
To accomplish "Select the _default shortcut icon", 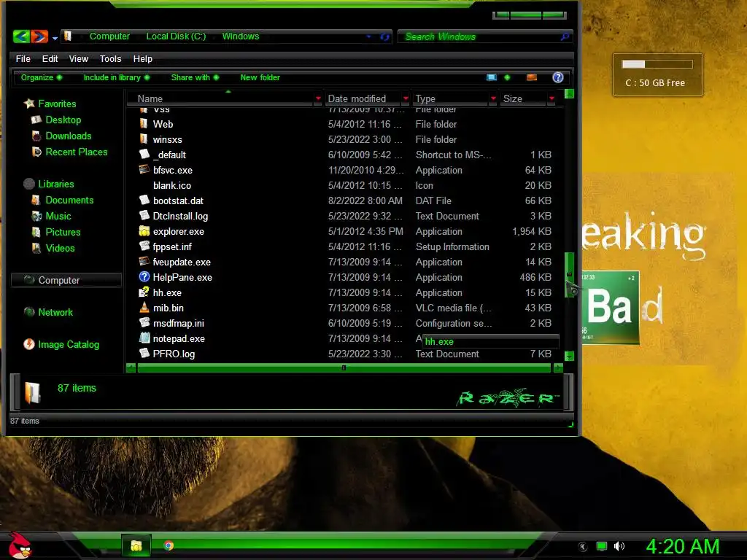I will click(144, 155).
